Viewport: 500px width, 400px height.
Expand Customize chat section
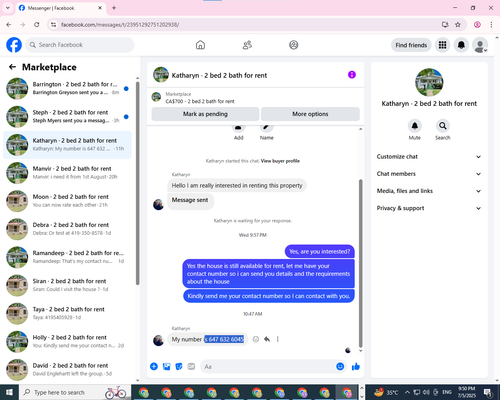(429, 157)
